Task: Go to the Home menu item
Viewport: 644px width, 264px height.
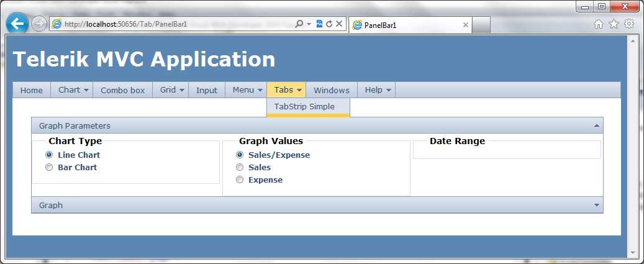Action: [x=32, y=90]
